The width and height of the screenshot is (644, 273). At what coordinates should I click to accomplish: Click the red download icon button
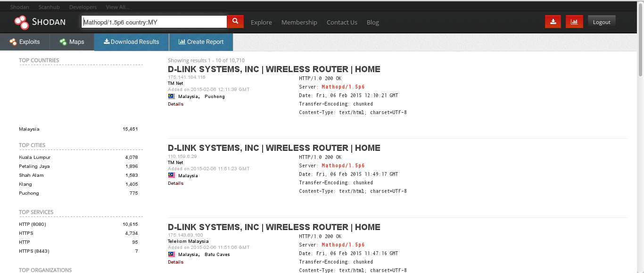553,22
